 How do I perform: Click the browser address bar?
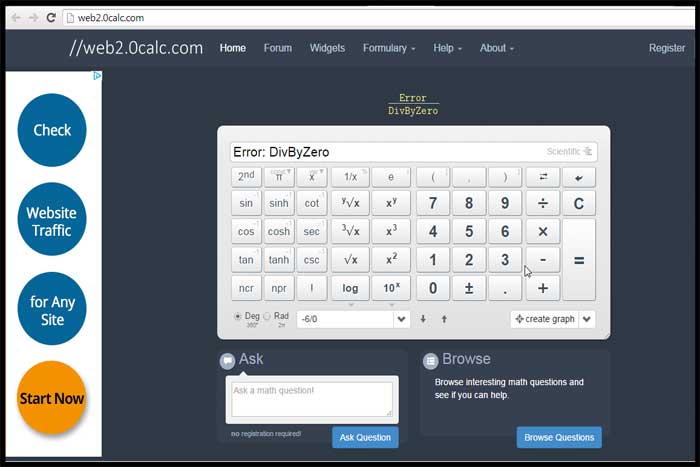pyautogui.click(x=379, y=18)
